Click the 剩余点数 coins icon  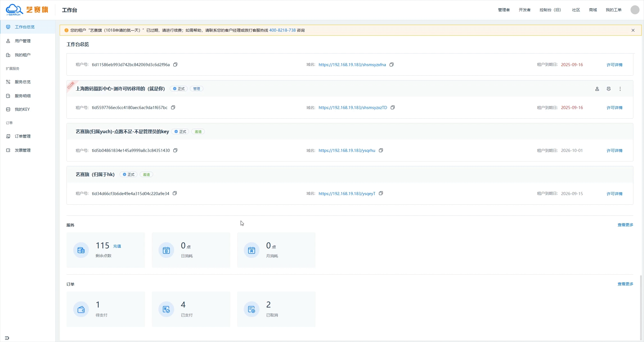coord(81,250)
